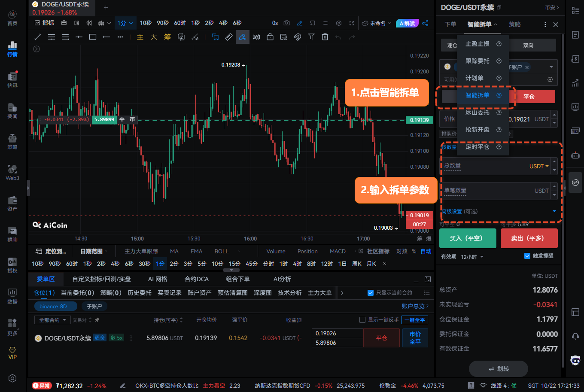Viewport: 584px width, 392px height.
Task: Open the 1分 timeframe dropdown
Action: pyautogui.click(x=125, y=23)
